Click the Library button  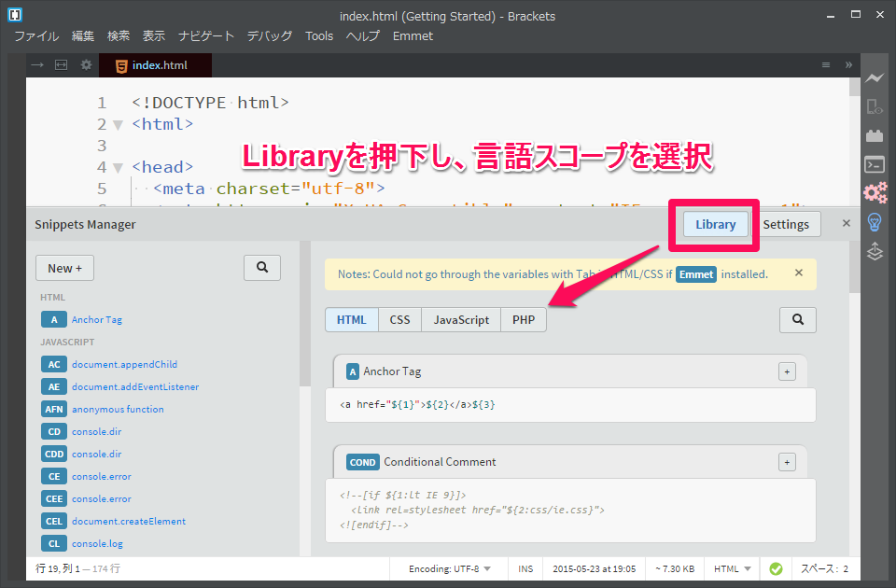pos(716,224)
